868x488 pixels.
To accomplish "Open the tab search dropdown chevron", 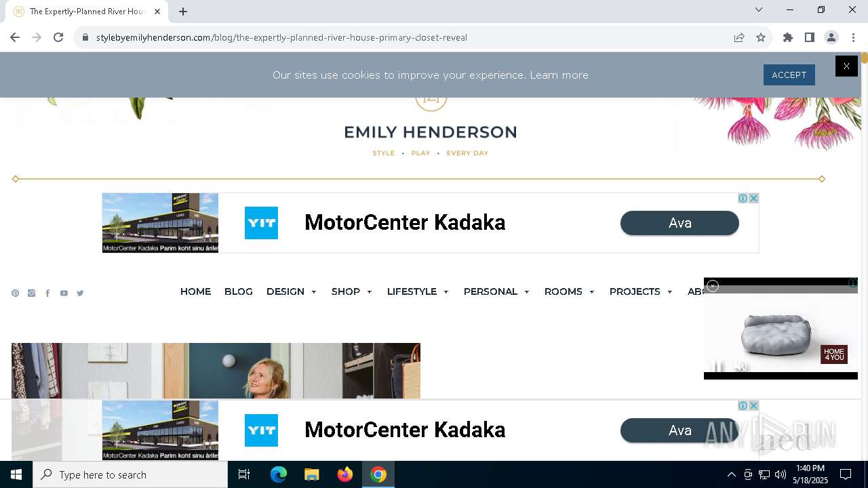I will [759, 9].
